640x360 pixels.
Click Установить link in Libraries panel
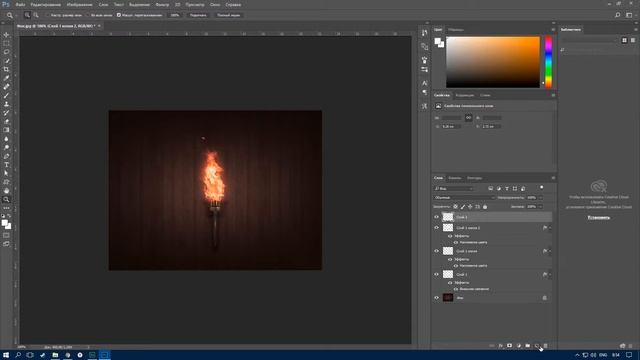(598, 218)
